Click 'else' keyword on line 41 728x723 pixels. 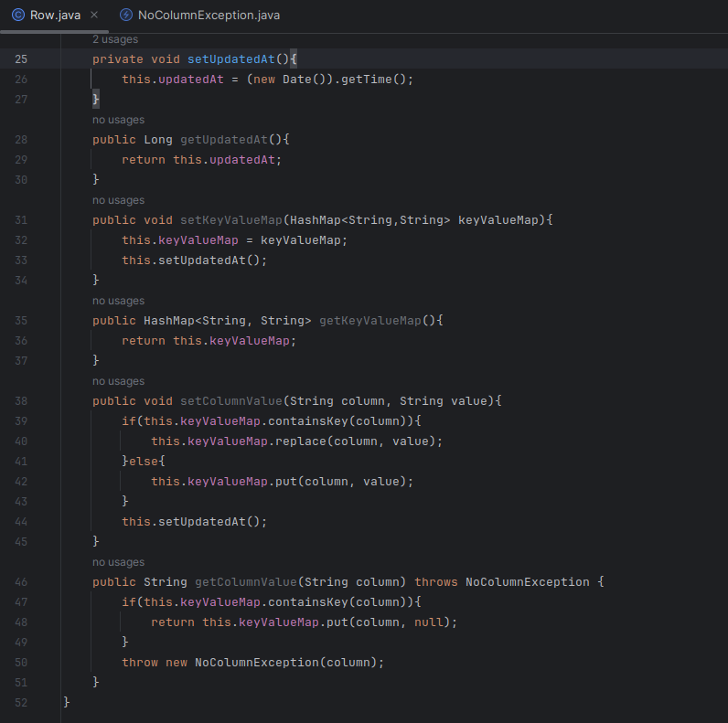(144, 462)
